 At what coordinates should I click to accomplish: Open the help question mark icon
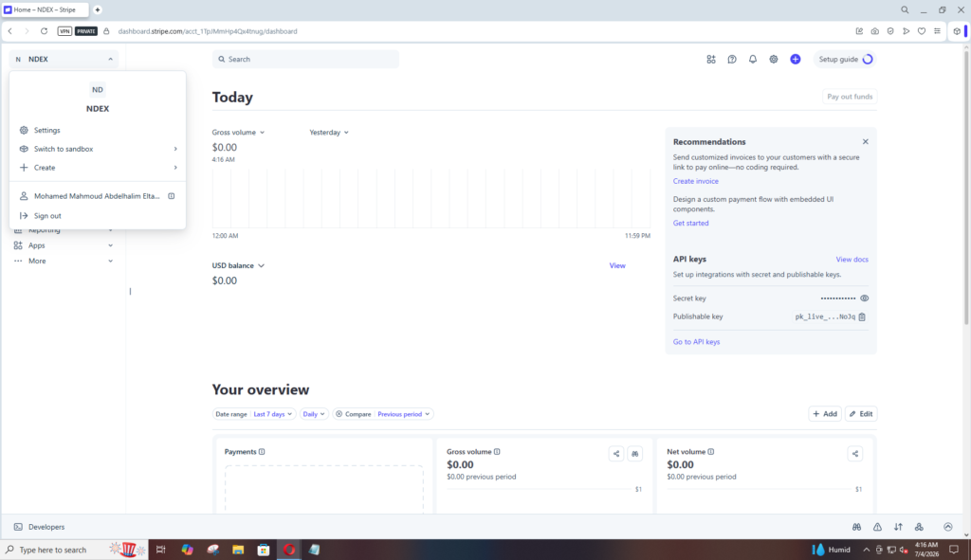coord(732,60)
